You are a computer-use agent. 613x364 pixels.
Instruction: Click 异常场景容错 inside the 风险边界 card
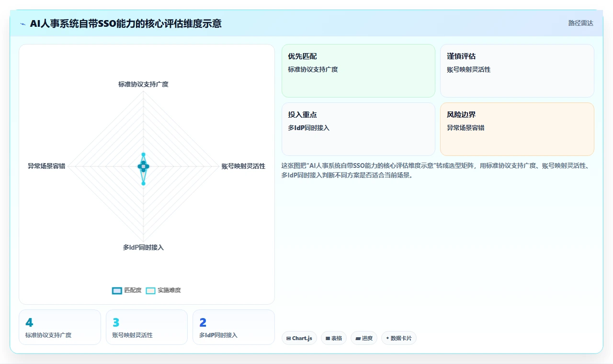(x=465, y=128)
